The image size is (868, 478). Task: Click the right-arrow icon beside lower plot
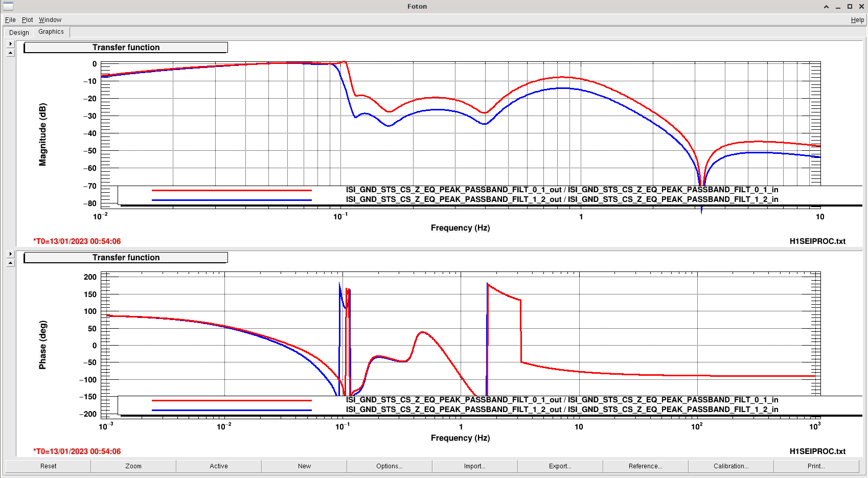[10, 254]
